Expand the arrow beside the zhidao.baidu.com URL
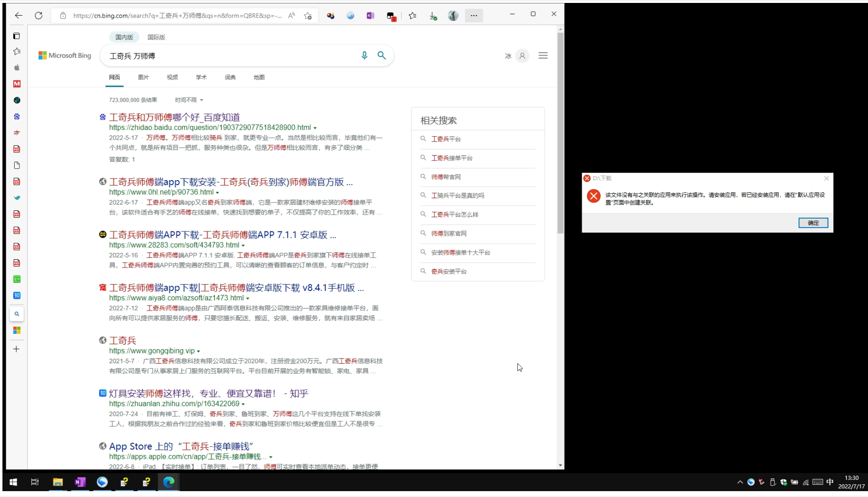The image size is (868, 497). 315,128
